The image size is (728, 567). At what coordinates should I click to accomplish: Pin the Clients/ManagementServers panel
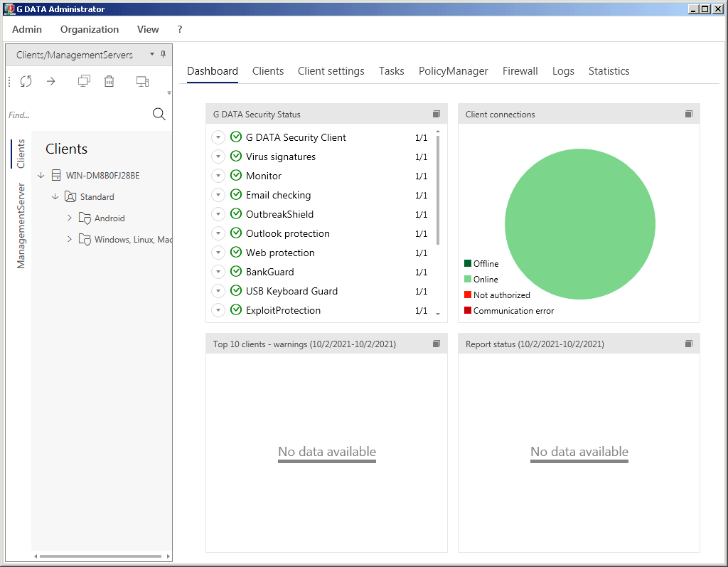163,54
